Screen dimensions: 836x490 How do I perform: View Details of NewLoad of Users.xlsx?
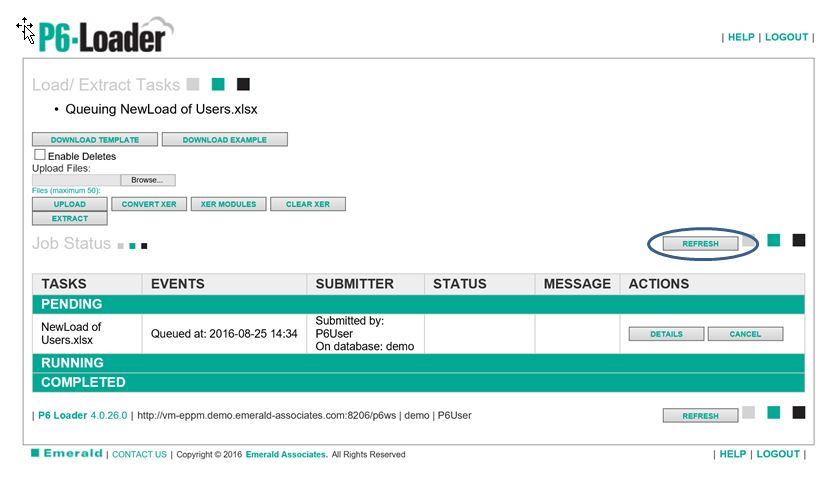666,334
